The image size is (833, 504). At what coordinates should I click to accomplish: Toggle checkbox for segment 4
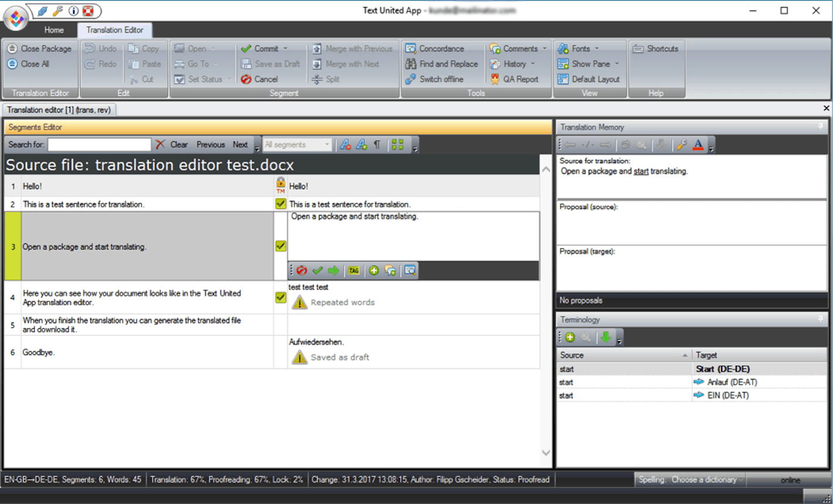281,298
